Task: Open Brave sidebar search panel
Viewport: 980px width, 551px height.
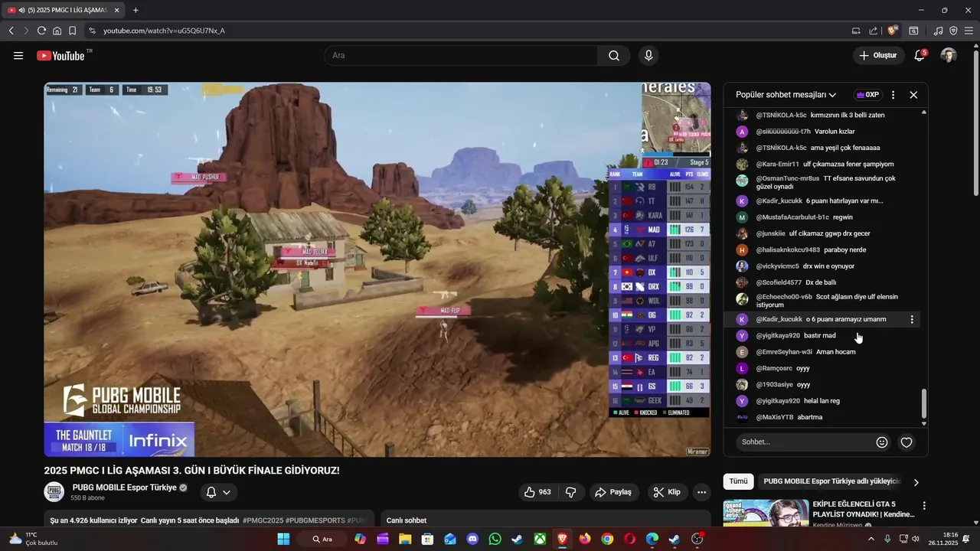Action: [x=913, y=31]
